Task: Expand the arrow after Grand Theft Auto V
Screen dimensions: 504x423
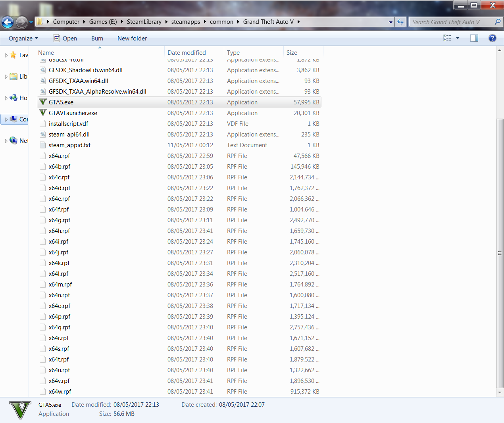Action: click(298, 22)
